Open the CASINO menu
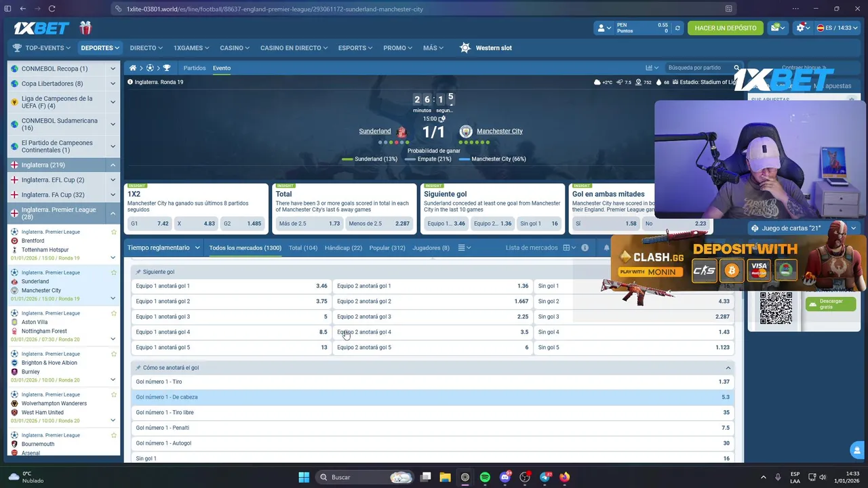The image size is (868, 488). [235, 48]
